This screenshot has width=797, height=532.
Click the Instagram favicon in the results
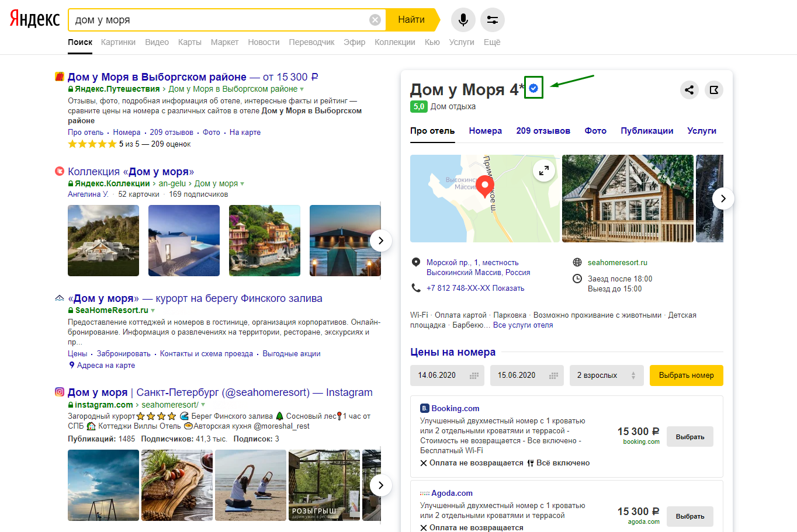click(x=59, y=392)
